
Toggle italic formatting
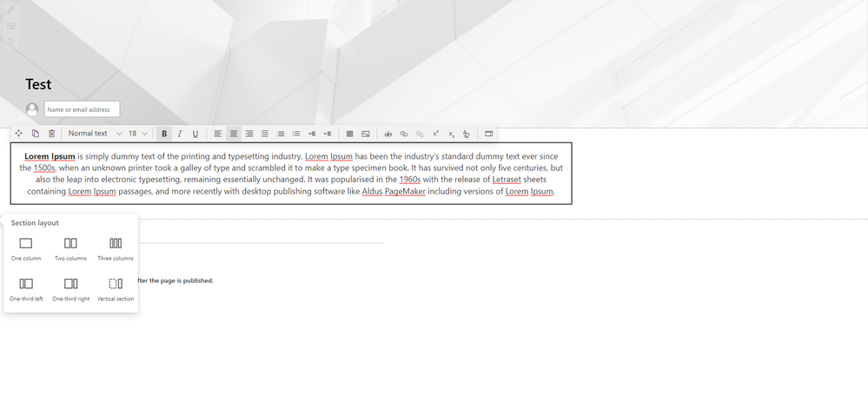click(179, 134)
